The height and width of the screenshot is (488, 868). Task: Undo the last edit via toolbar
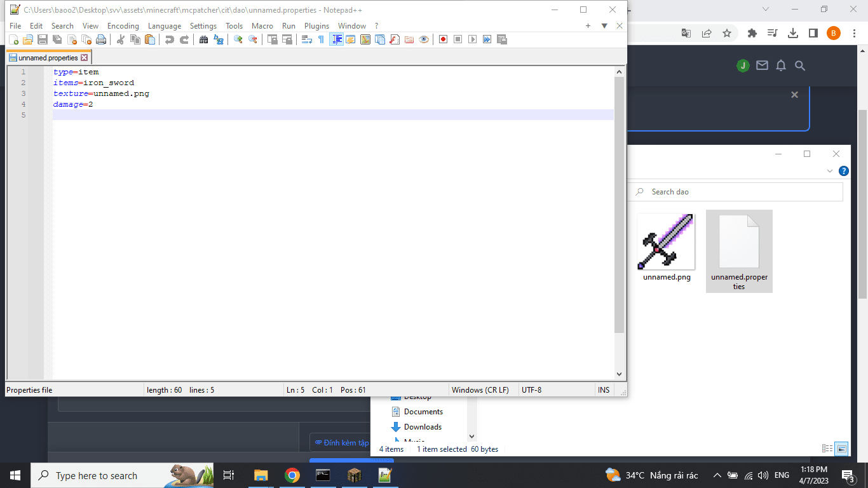pyautogui.click(x=170, y=39)
